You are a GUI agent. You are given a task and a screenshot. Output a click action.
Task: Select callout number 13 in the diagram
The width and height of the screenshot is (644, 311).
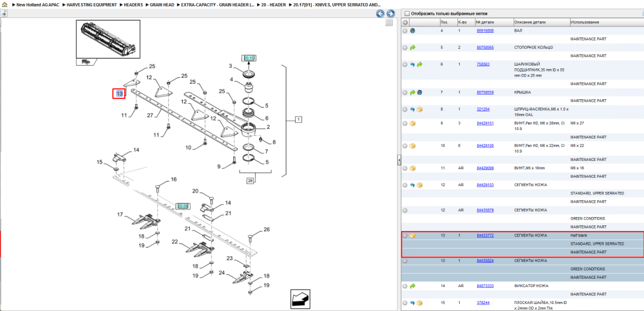click(120, 94)
